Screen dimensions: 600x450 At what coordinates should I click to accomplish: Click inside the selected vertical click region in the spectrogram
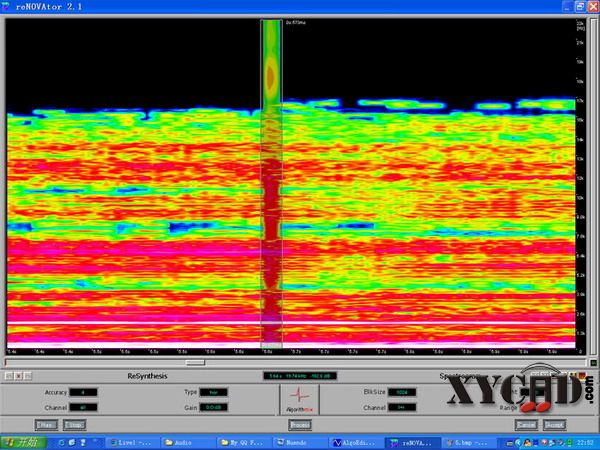[x=272, y=184]
